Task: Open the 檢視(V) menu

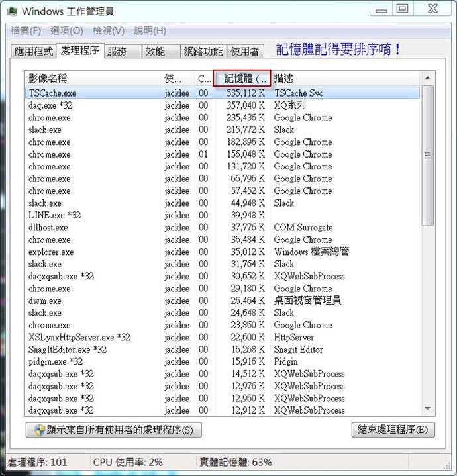Action: (x=109, y=31)
